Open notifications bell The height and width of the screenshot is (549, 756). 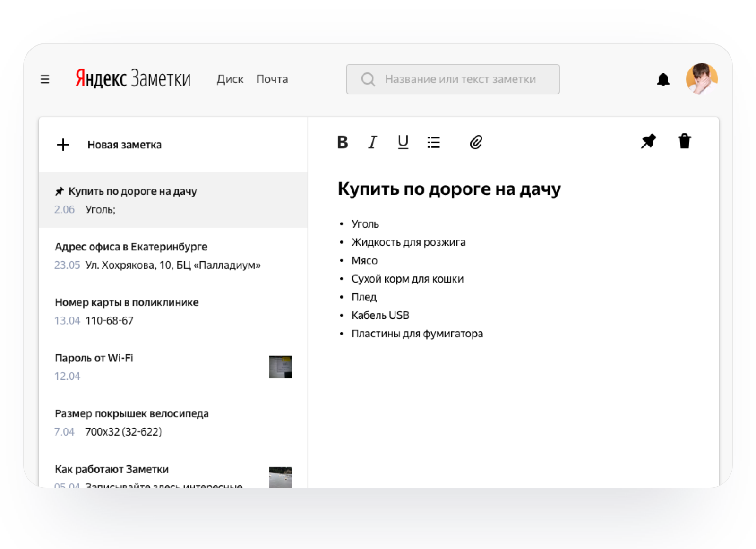[663, 79]
